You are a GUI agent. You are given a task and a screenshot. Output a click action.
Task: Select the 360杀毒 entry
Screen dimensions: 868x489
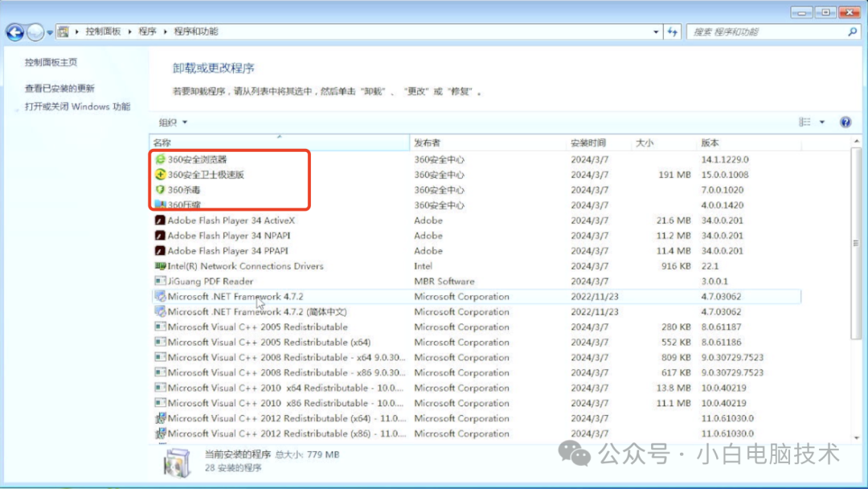pyautogui.click(x=477, y=190)
